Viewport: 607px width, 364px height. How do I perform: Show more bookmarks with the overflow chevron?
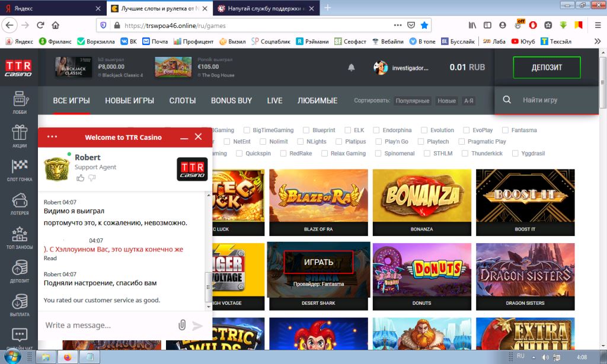(598, 41)
